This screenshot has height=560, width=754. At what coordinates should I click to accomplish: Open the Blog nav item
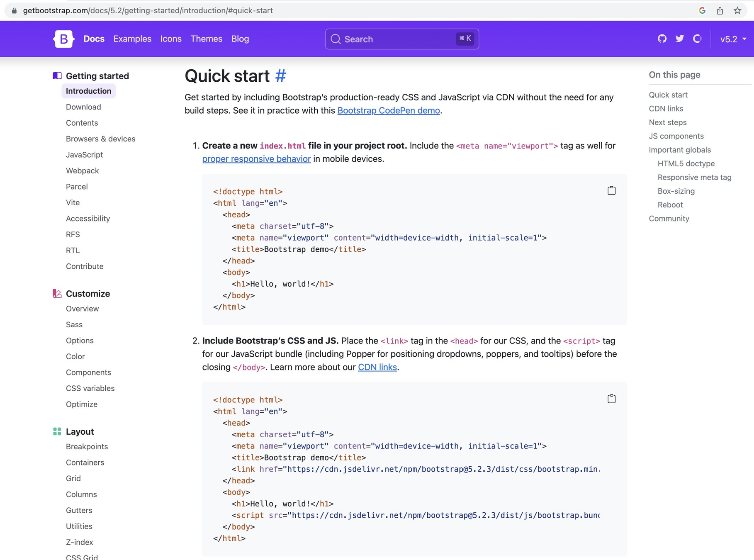(240, 39)
